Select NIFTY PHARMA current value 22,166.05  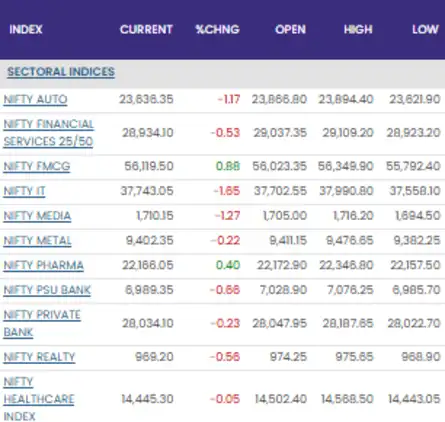(x=148, y=265)
